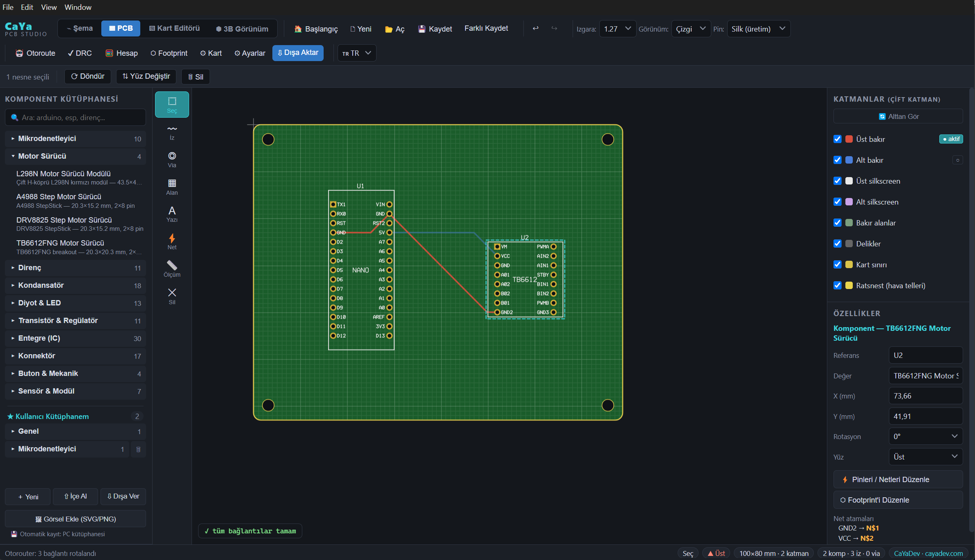Open Ayarlar settings
The width and height of the screenshot is (975, 560).
250,53
